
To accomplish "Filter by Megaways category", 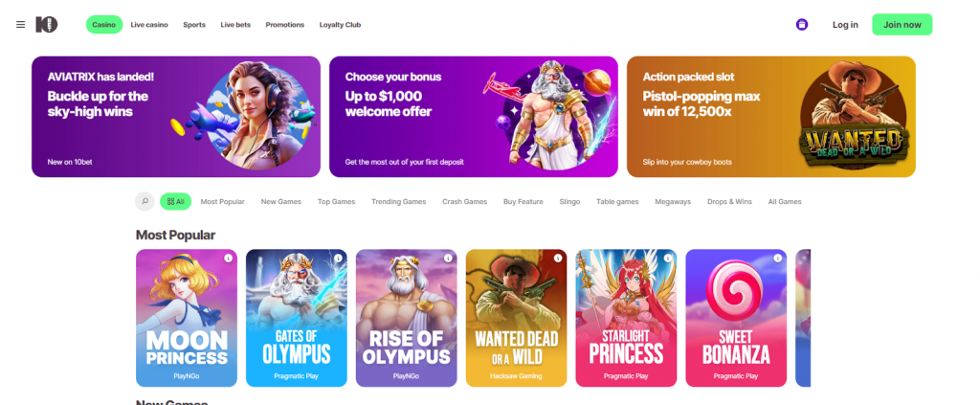I will 673,202.
